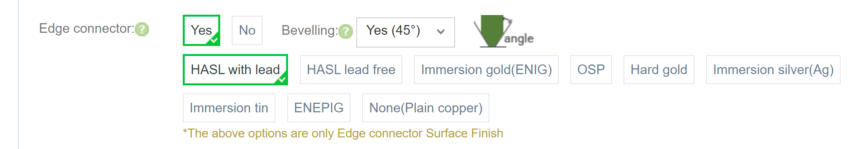This screenshot has width=868, height=149.
Task: Select Hard gold surface finish
Action: (x=659, y=69)
